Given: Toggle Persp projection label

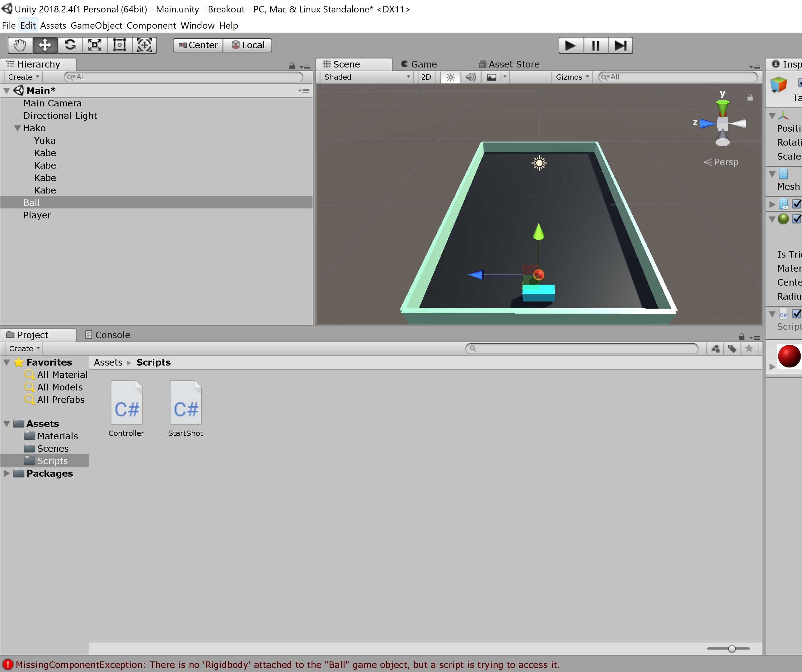Looking at the screenshot, I should tap(721, 162).
